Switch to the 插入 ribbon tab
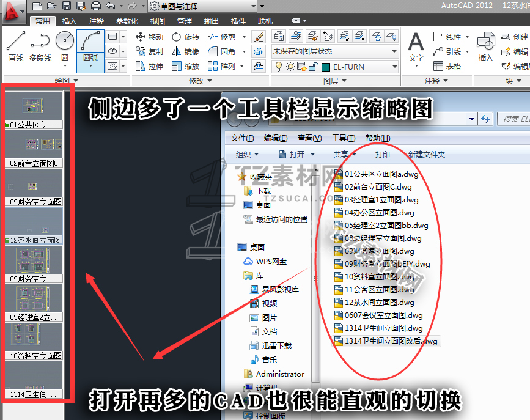 69,21
